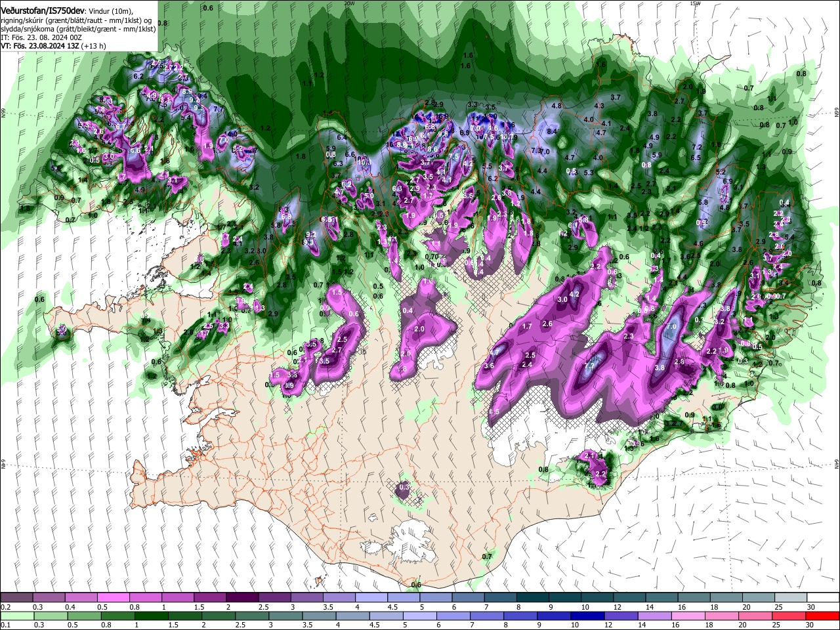Click the Veðurstofan/IS750dev title text

[42, 11]
